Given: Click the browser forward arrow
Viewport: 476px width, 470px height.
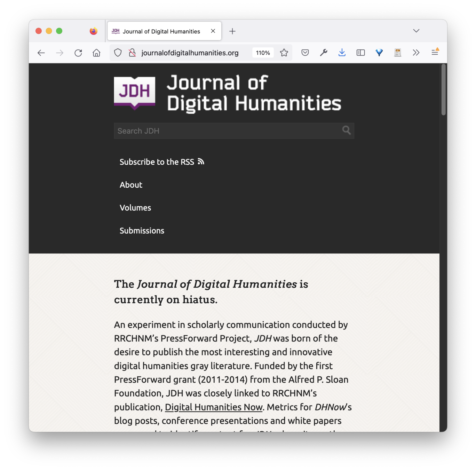Looking at the screenshot, I should (60, 53).
